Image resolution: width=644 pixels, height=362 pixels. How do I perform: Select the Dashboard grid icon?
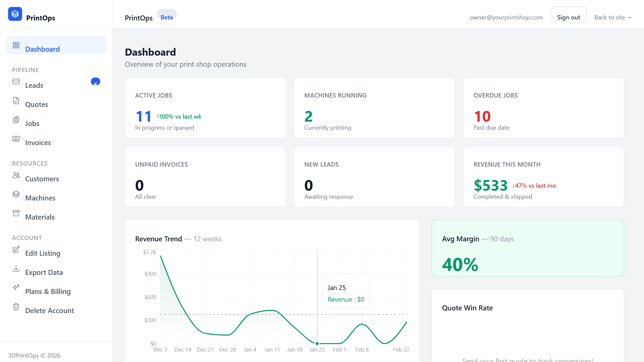coord(16,45)
